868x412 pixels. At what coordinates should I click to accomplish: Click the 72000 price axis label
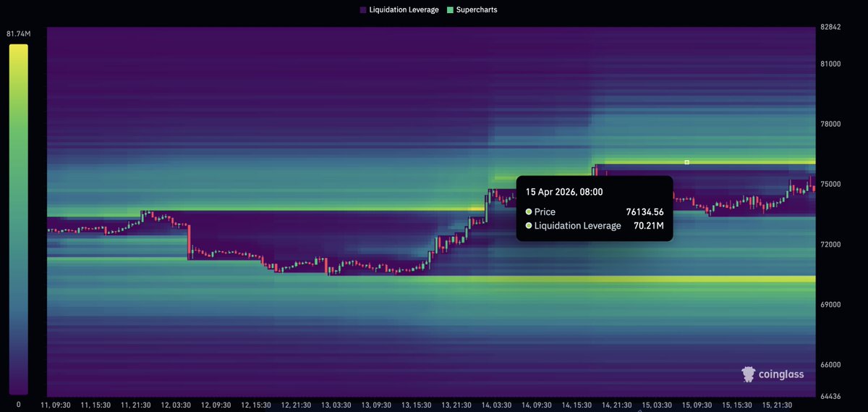(830, 244)
